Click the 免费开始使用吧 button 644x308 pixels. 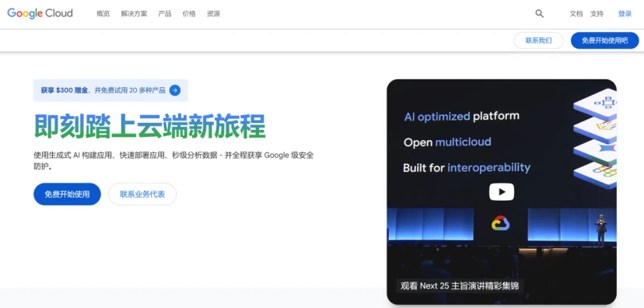604,40
